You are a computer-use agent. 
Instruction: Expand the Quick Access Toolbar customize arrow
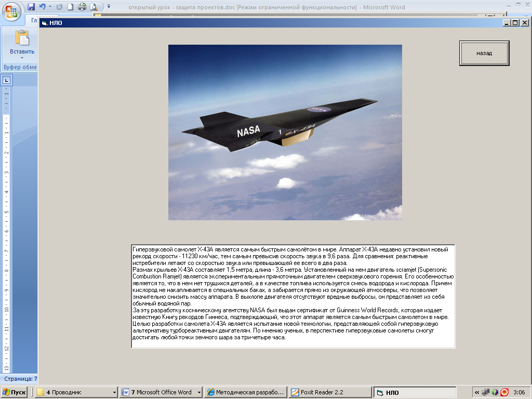109,6
